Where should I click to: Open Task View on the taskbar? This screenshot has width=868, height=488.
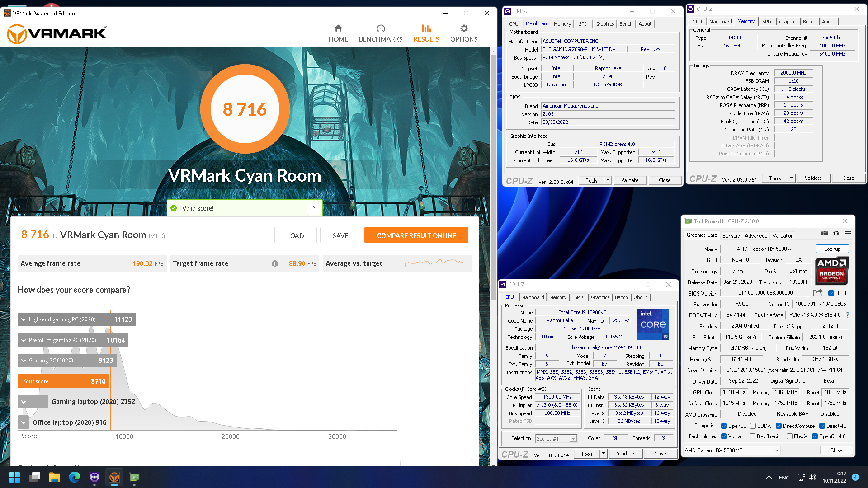(x=35, y=477)
